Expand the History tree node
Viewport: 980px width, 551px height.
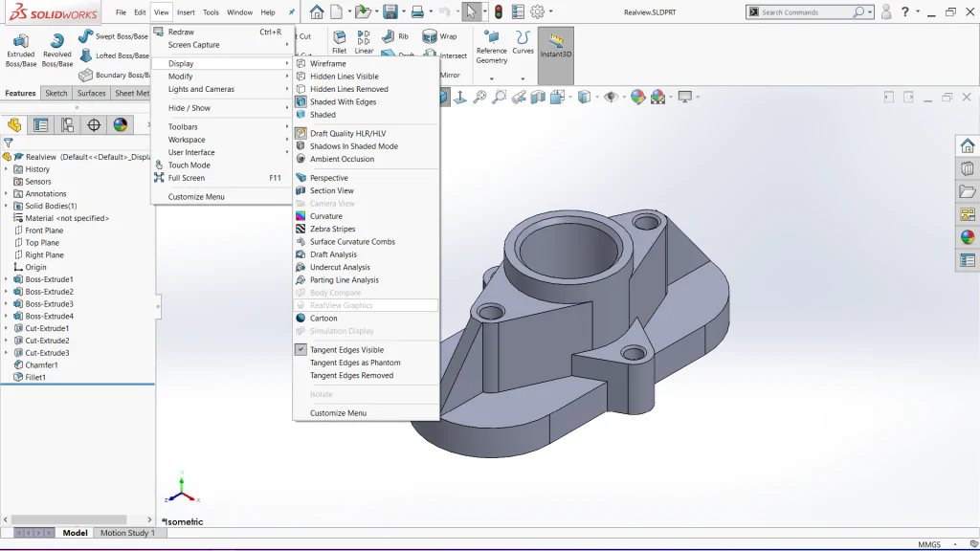click(x=7, y=169)
